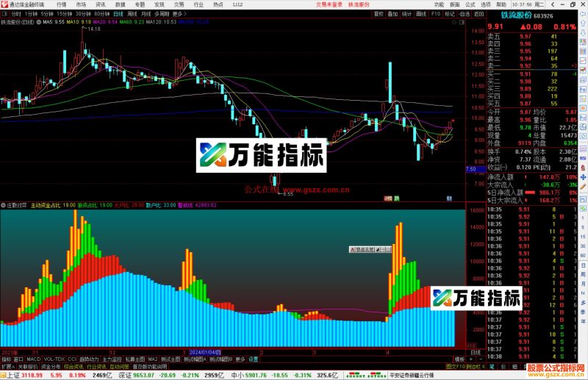Open the 行业资讯 tab
The image size is (588, 380).
(96, 367)
